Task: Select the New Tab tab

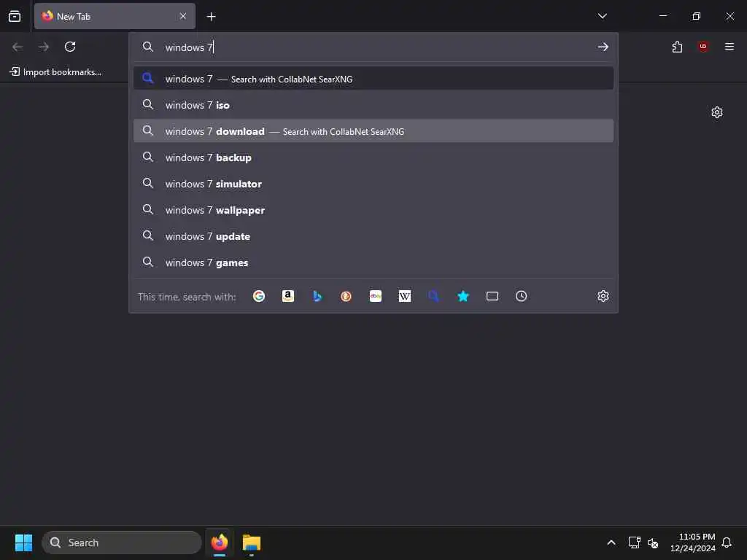Action: click(115, 16)
